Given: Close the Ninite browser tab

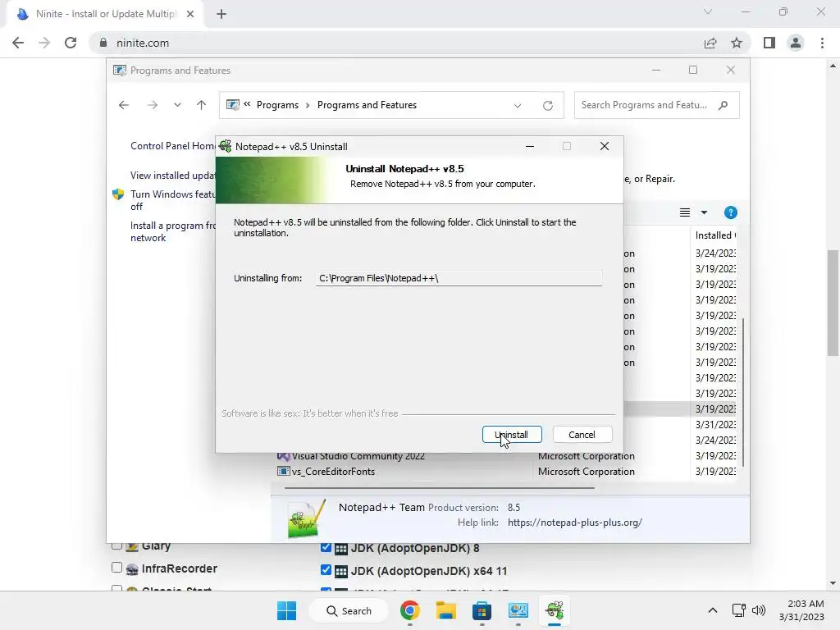Looking at the screenshot, I should tap(190, 14).
